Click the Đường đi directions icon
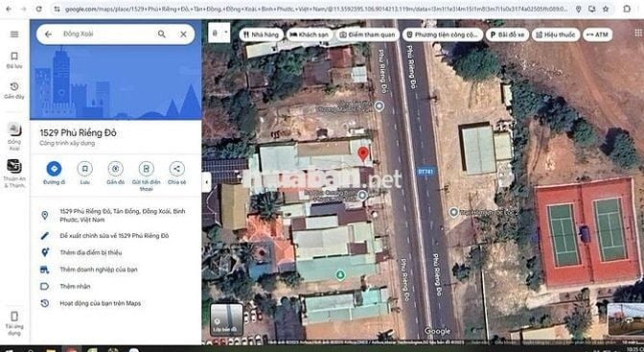 tap(54, 169)
